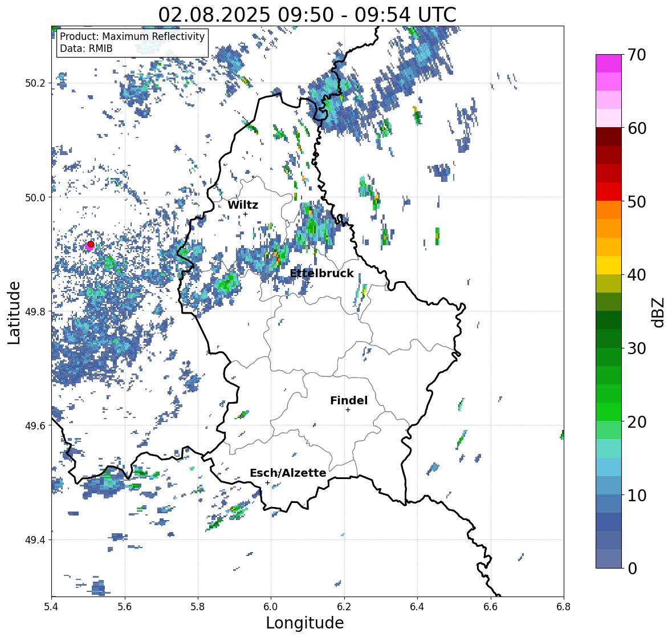This screenshot has width=672, height=637.
Task: Click the latitude tick label 50.2
Action: click(35, 83)
